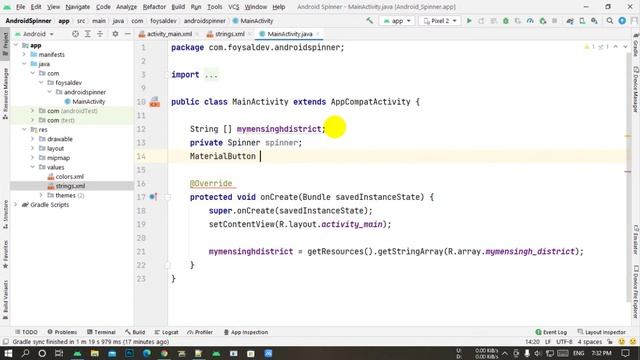The image size is (640, 360).
Task: Sync Project with Gradle Files icon
Action: point(570,20)
